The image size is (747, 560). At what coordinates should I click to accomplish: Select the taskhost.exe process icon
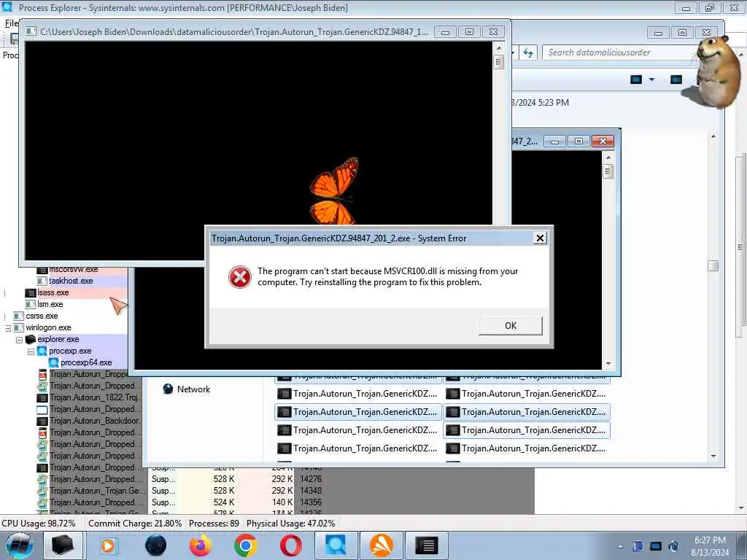click(42, 281)
